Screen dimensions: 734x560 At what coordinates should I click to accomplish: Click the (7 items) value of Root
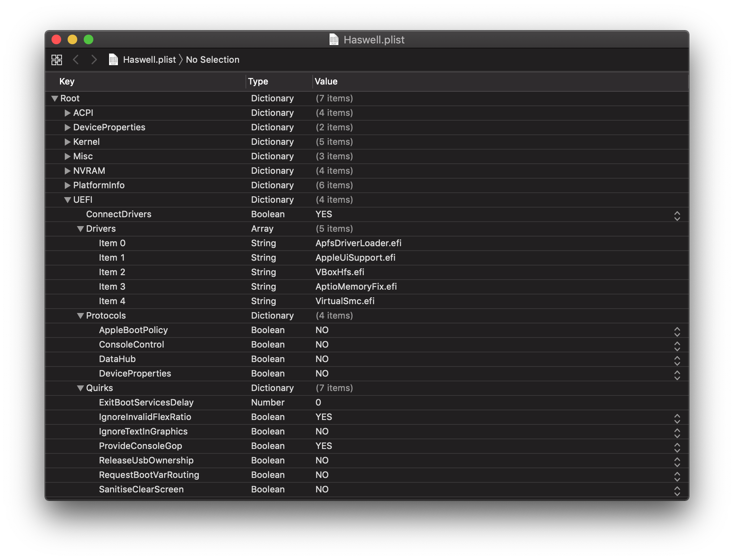(x=334, y=99)
